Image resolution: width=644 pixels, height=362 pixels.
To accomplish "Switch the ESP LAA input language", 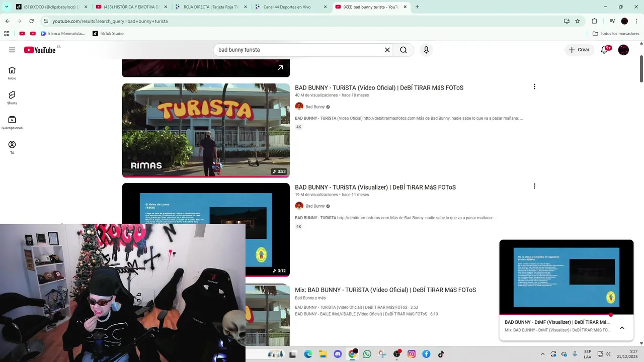I will click(x=588, y=354).
